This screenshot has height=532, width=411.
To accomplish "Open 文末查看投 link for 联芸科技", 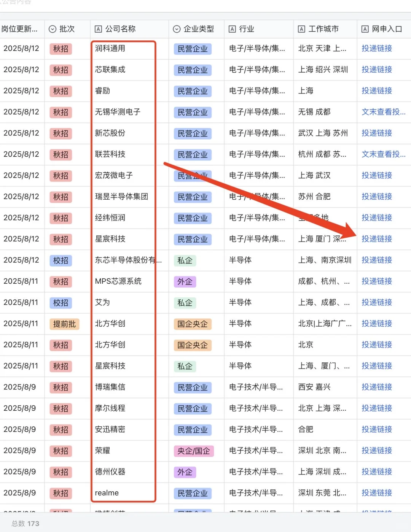I will [384, 154].
